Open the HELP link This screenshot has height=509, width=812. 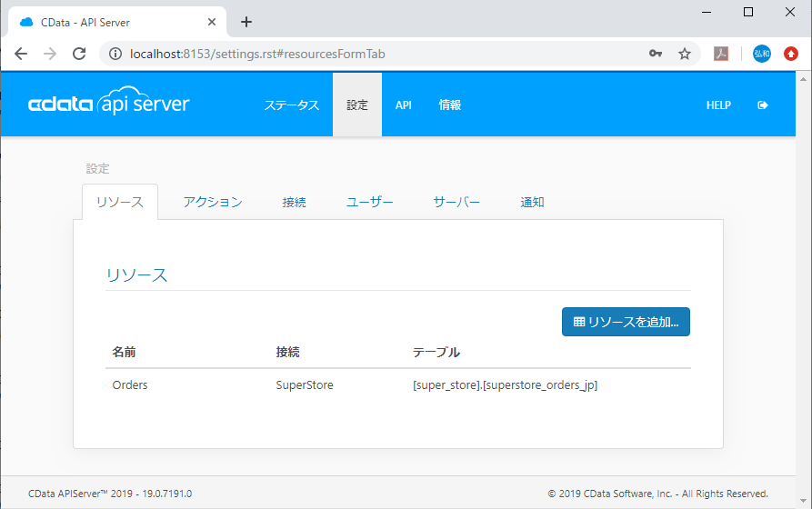pos(718,105)
